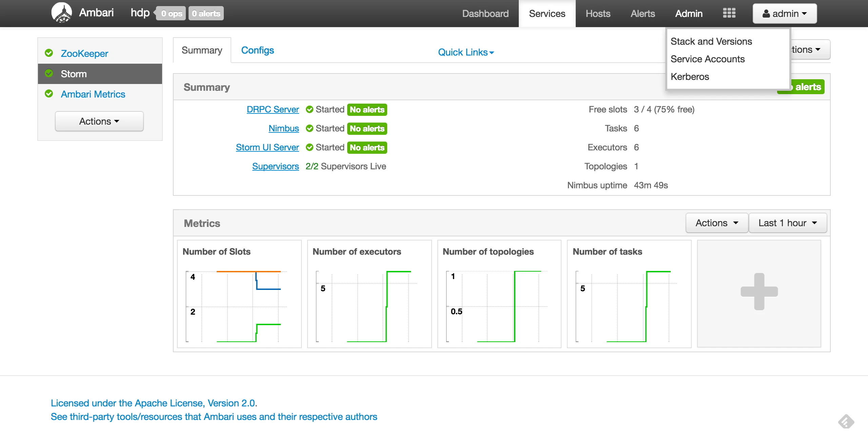This screenshot has width=868, height=443.
Task: Switch to the Configs tab
Action: (x=257, y=50)
